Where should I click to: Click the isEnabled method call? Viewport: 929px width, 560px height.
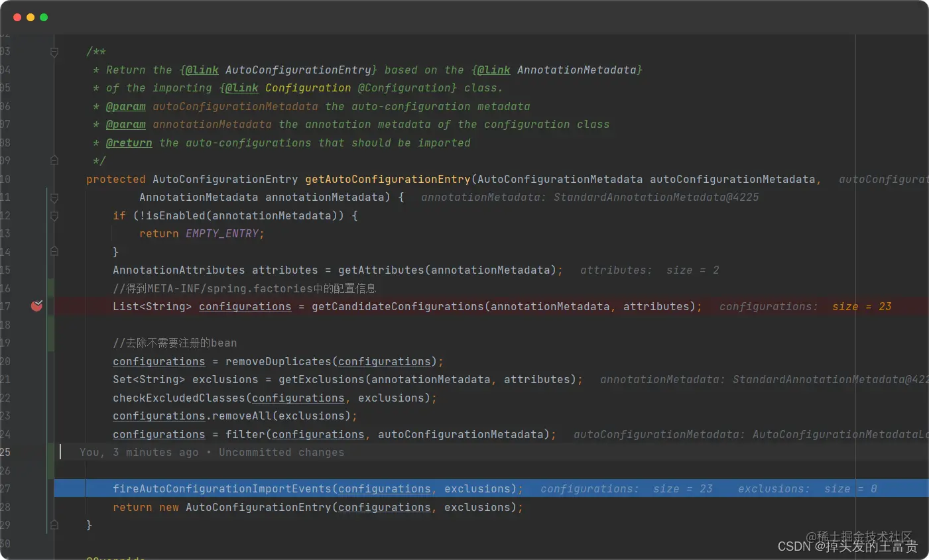click(x=175, y=215)
